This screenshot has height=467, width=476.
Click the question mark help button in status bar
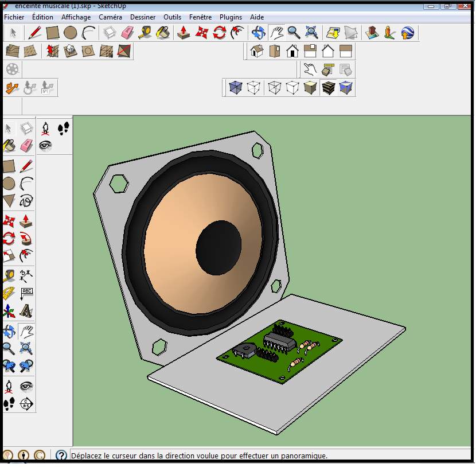pyautogui.click(x=61, y=456)
